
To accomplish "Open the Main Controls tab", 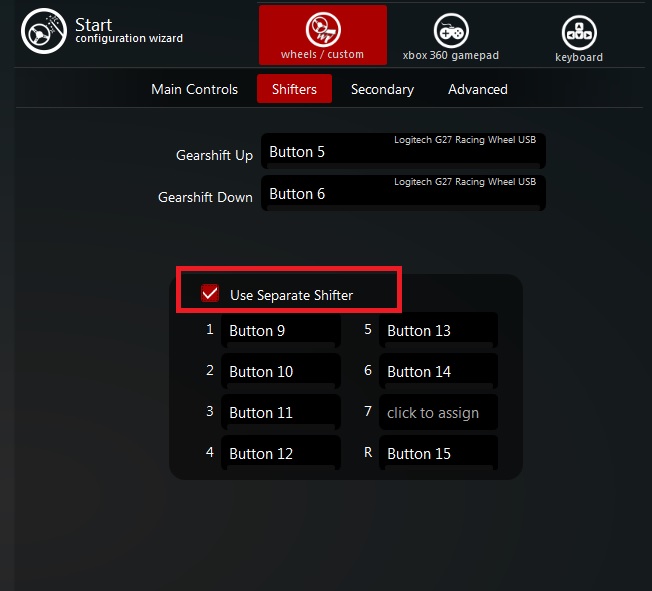I will [194, 89].
